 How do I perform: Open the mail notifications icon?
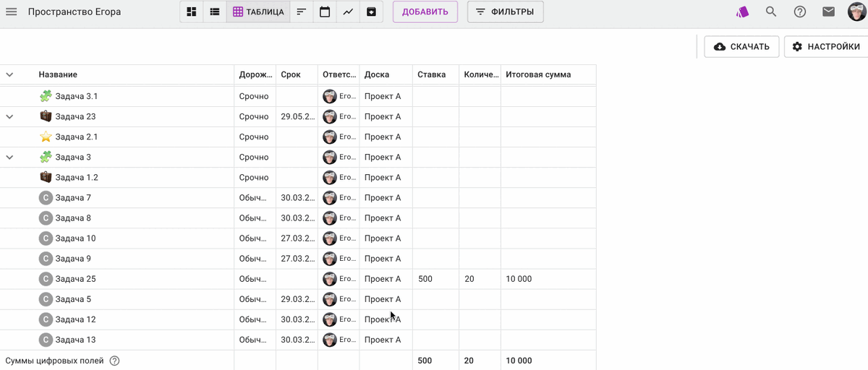[829, 12]
